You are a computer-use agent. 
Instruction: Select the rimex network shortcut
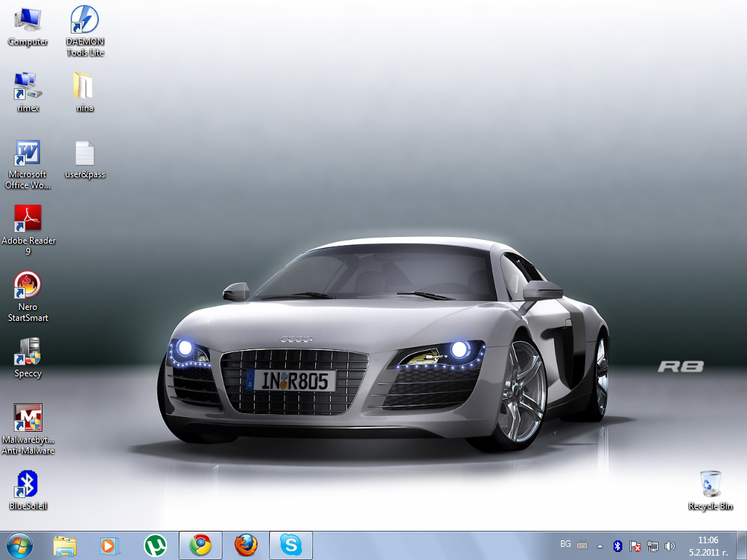28,93
